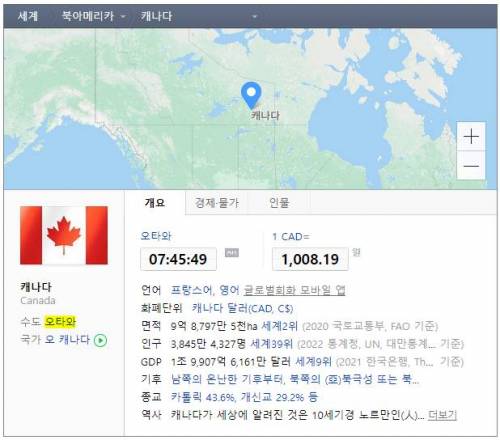Click population value 3,845만 4,327명
This screenshot has width=500, height=440.
coord(208,344)
